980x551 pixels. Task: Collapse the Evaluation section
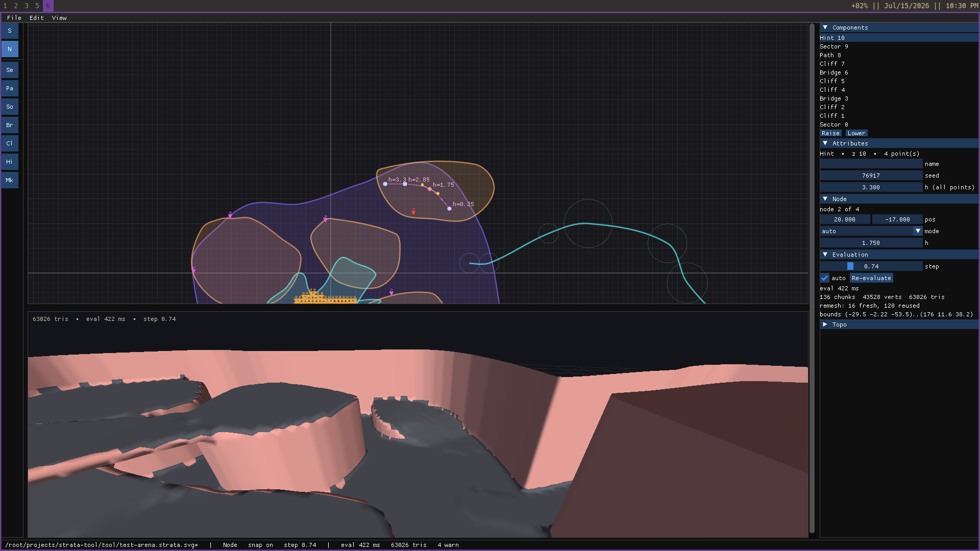(x=825, y=255)
